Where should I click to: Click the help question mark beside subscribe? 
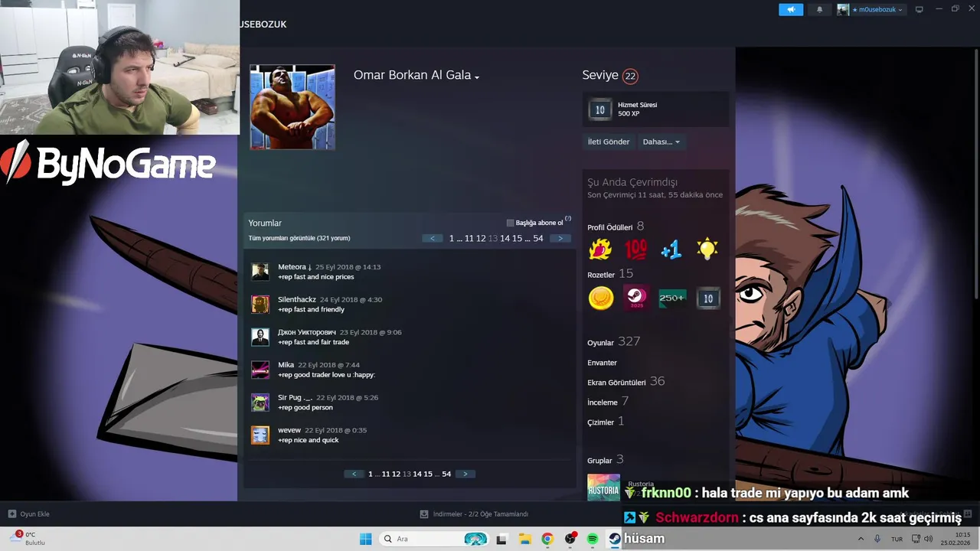[x=568, y=219]
